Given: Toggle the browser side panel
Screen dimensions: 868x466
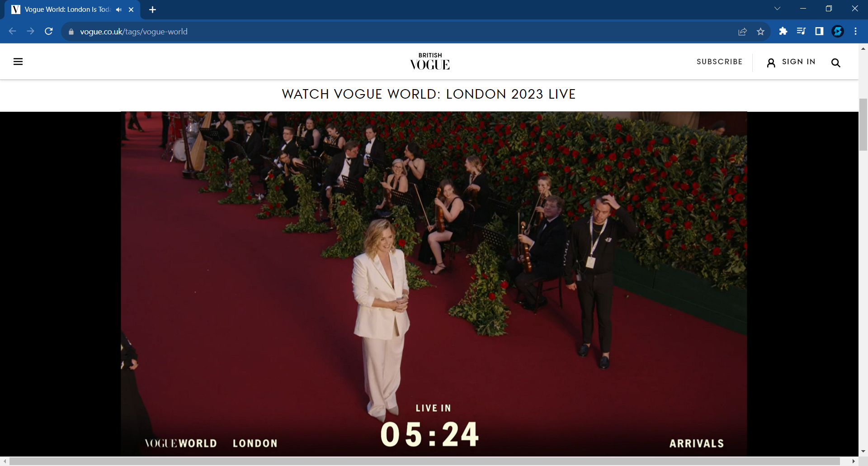Looking at the screenshot, I should 819,31.
